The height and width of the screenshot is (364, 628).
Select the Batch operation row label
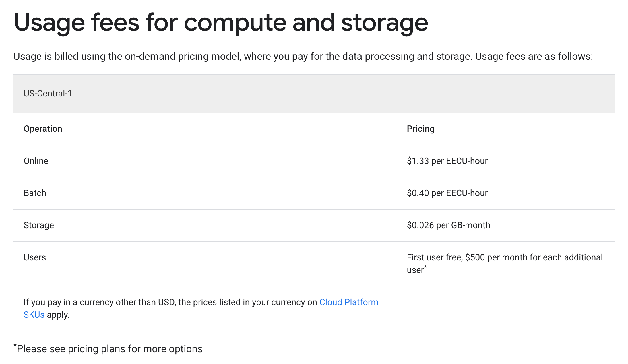click(x=35, y=193)
